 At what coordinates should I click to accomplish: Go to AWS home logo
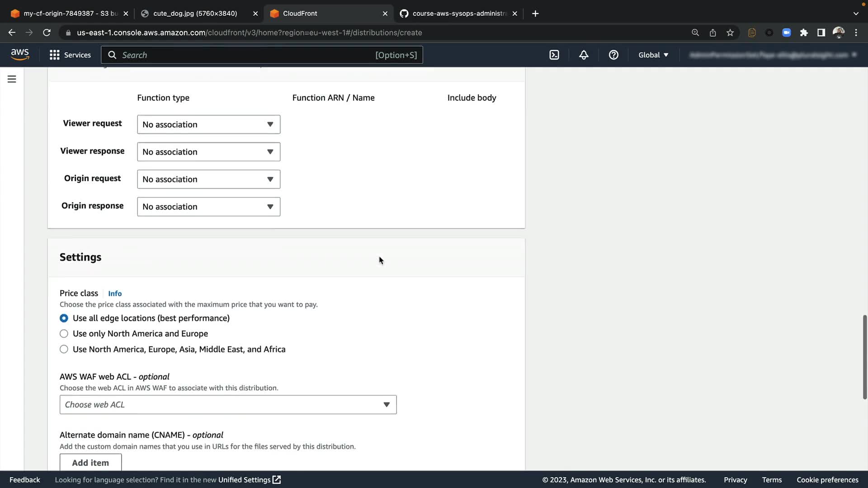click(20, 55)
